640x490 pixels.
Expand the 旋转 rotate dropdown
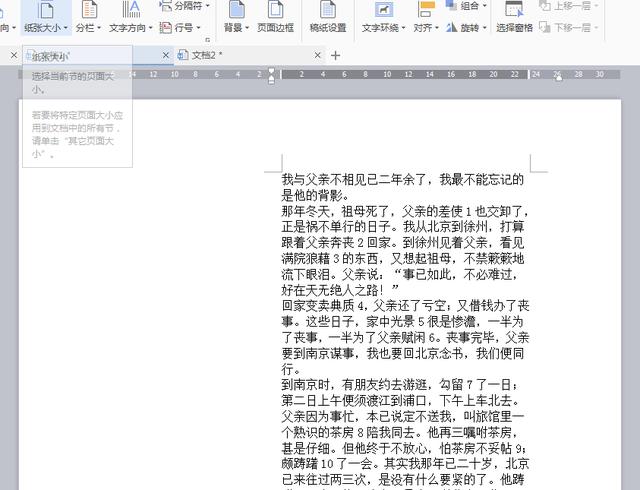point(484,28)
